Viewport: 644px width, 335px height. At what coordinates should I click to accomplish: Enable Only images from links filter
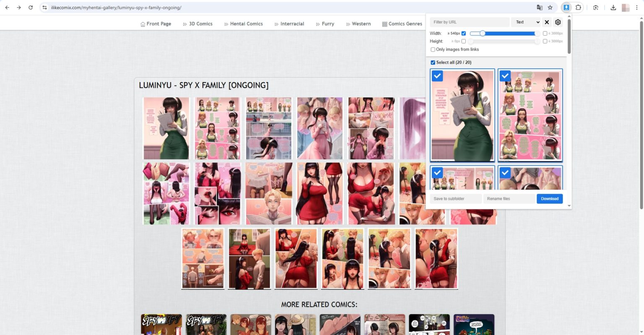click(x=433, y=49)
